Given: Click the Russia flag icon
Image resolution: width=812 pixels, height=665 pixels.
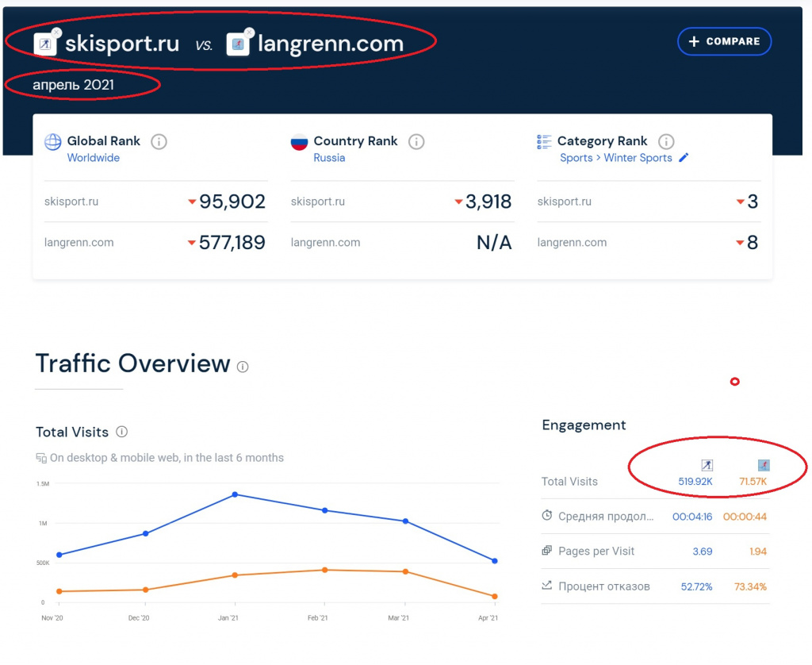Looking at the screenshot, I should [299, 141].
